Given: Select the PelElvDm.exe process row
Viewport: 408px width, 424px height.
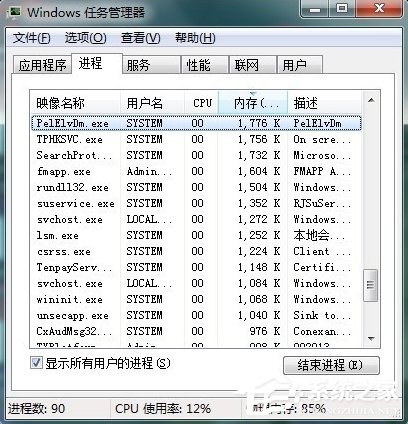Looking at the screenshot, I should [x=196, y=123].
